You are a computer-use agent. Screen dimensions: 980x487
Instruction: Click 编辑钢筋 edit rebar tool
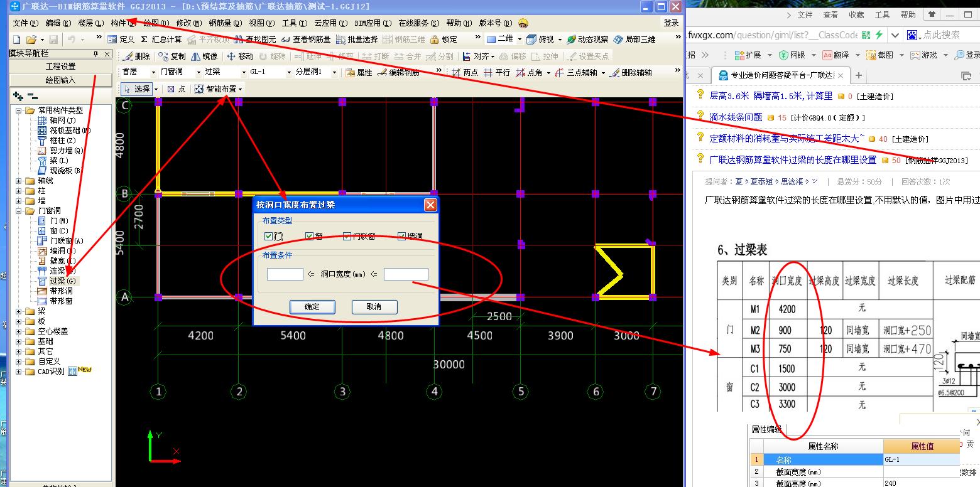pyautogui.click(x=398, y=72)
